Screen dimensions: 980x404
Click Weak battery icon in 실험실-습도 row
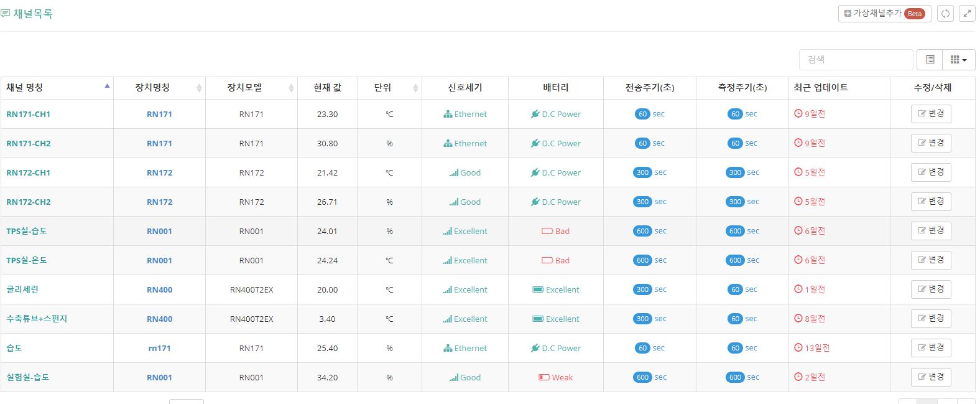click(x=544, y=377)
